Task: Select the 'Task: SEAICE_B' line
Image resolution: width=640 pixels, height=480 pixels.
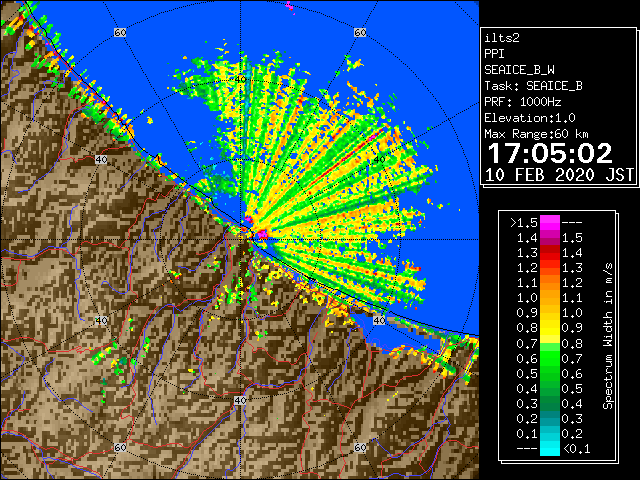Action: (x=533, y=86)
